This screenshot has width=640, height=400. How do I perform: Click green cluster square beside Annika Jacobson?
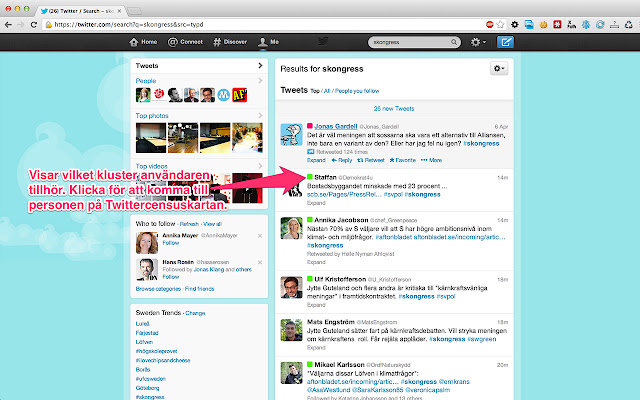[x=310, y=220]
